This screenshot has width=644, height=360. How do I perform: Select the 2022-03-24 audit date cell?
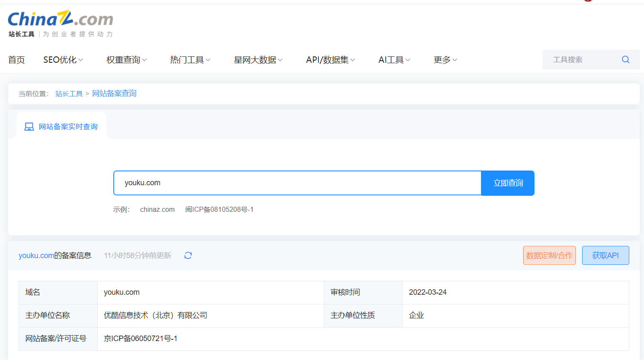(516, 293)
